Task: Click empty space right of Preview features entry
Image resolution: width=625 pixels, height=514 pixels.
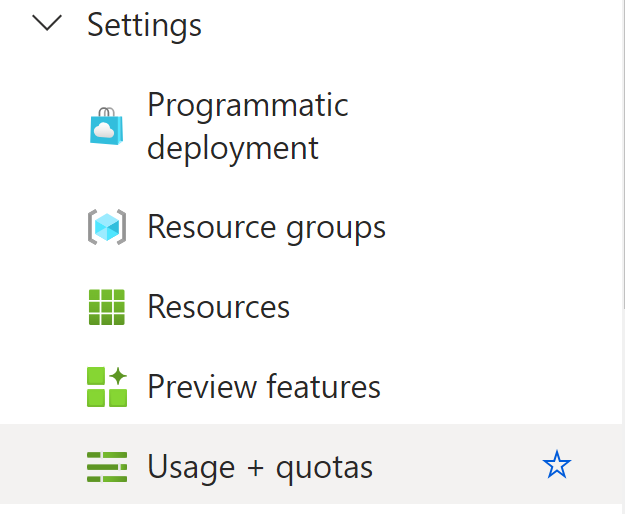Action: coord(498,387)
